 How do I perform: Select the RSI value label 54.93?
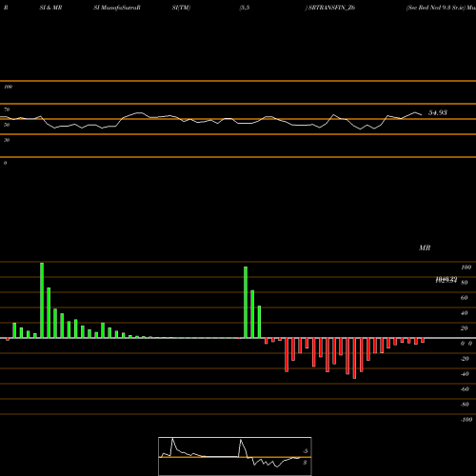(x=438, y=112)
